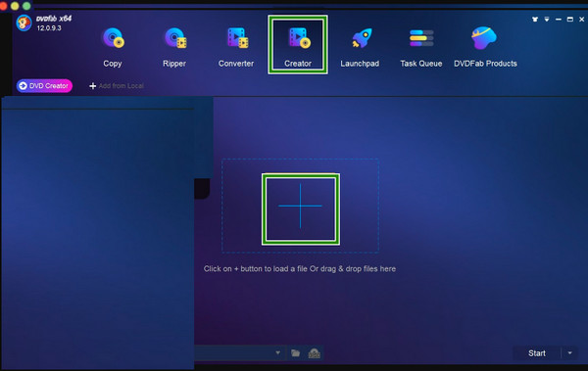
Task: Click the version number 12.0.9.3
Action: [49, 28]
